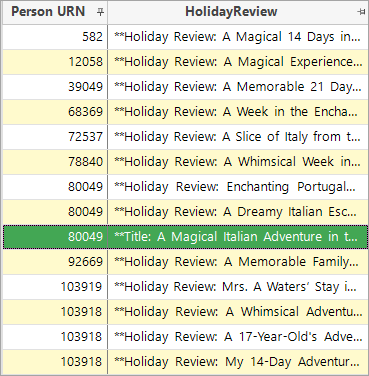Viewport: 369px width, 376px height.
Task: Select Person URN 78840 cell
Action: (55, 162)
